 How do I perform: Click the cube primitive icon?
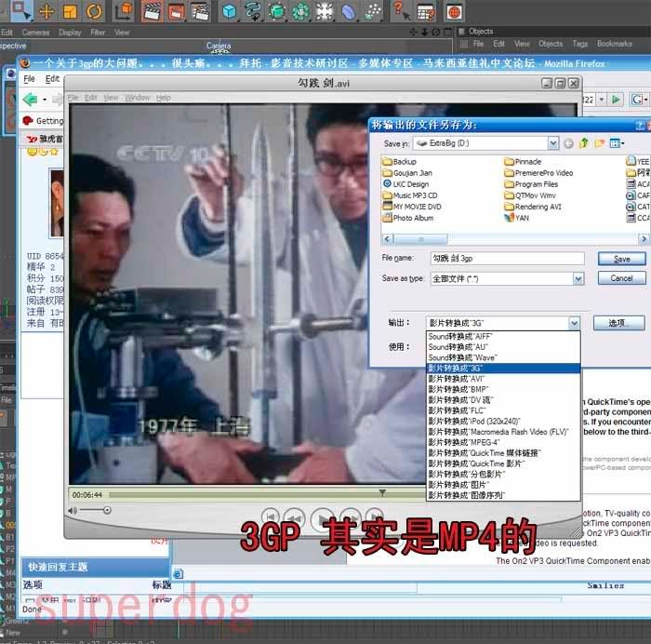point(229,11)
